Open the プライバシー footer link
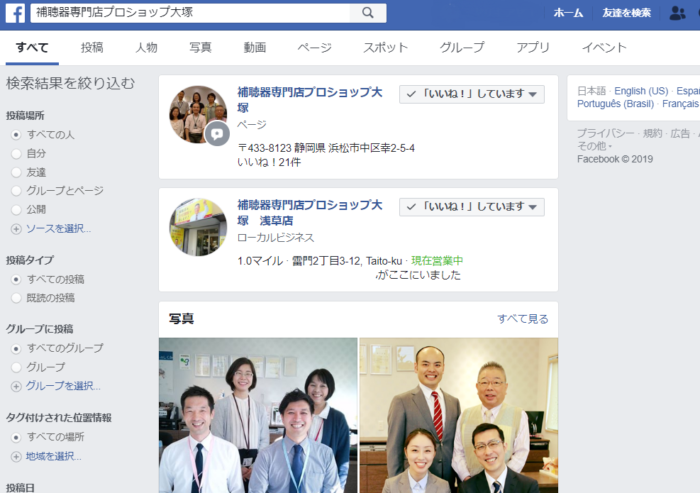The image size is (700, 493). click(605, 133)
